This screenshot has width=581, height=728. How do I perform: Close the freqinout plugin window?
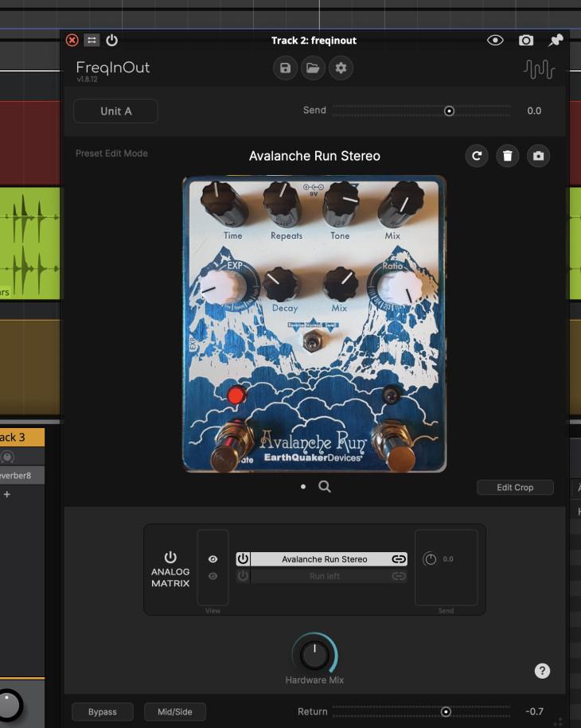tap(72, 41)
